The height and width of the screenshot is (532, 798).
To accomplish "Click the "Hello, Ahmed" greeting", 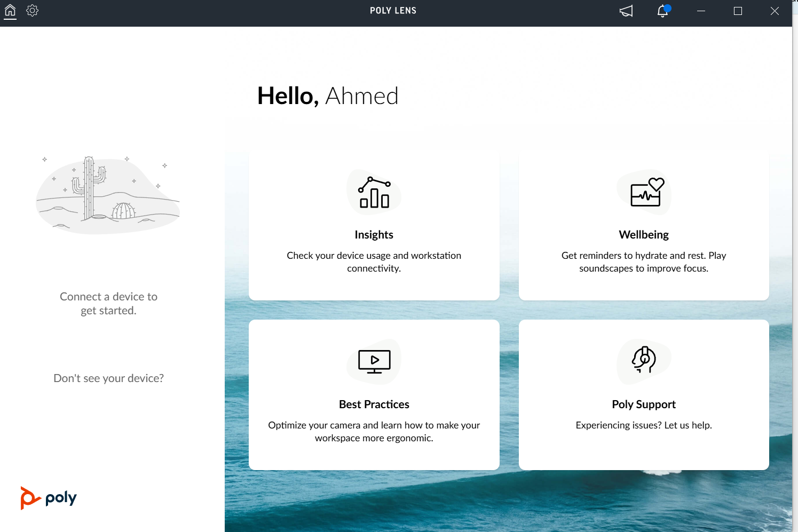I will [328, 96].
